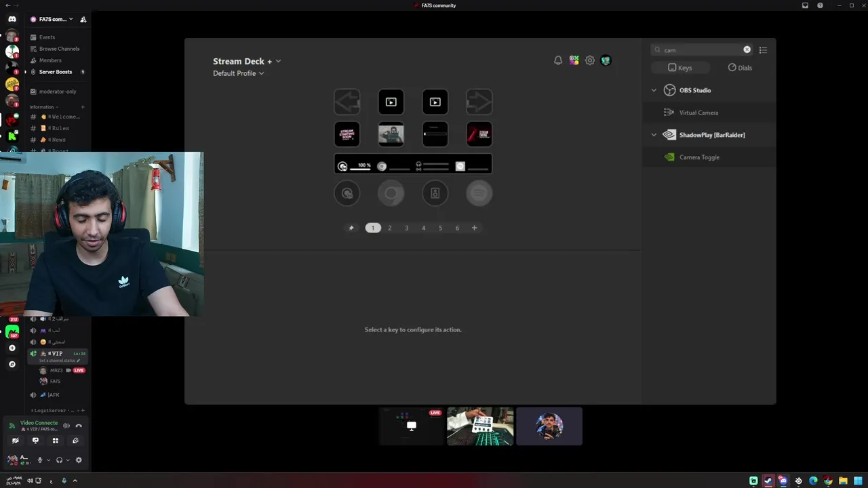Click the Stream Deck right arrow key

click(479, 102)
